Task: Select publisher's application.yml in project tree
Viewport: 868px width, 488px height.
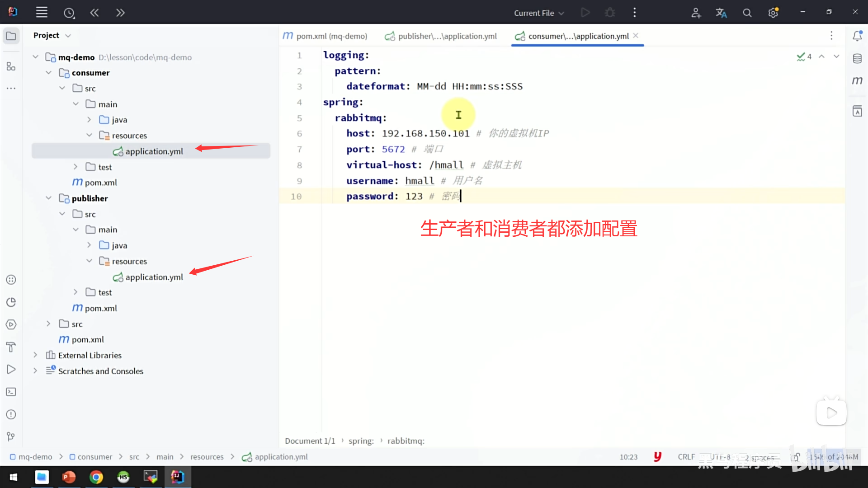Action: 154,277
